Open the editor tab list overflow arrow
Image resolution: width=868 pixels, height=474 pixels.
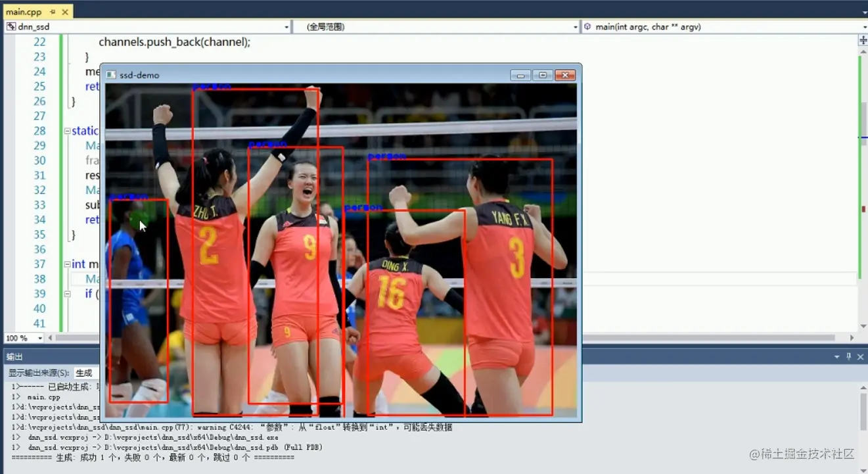863,12
